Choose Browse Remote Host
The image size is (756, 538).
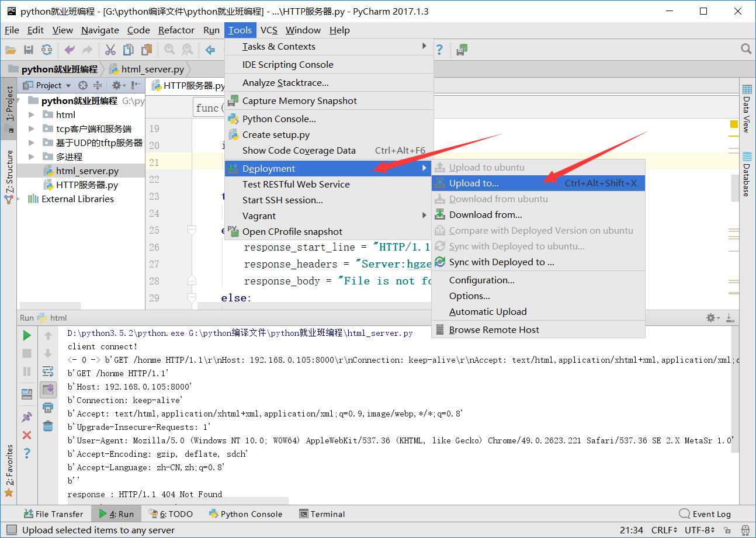tap(539, 330)
